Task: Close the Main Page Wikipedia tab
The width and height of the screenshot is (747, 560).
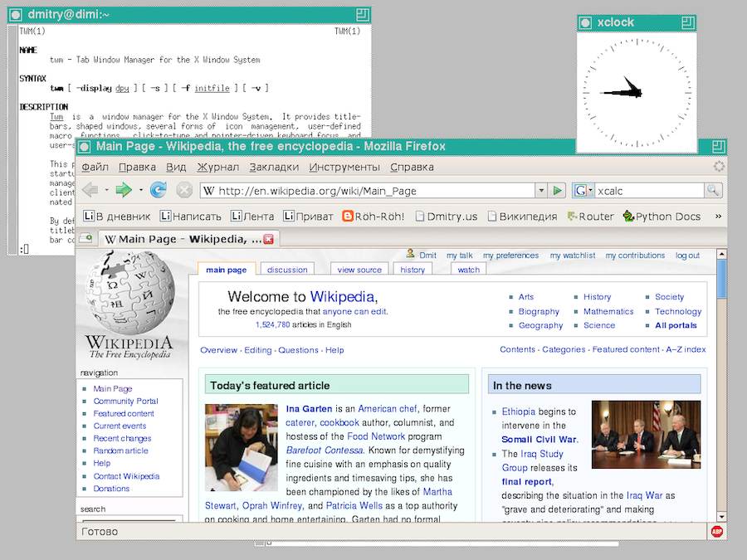Action: [268, 239]
